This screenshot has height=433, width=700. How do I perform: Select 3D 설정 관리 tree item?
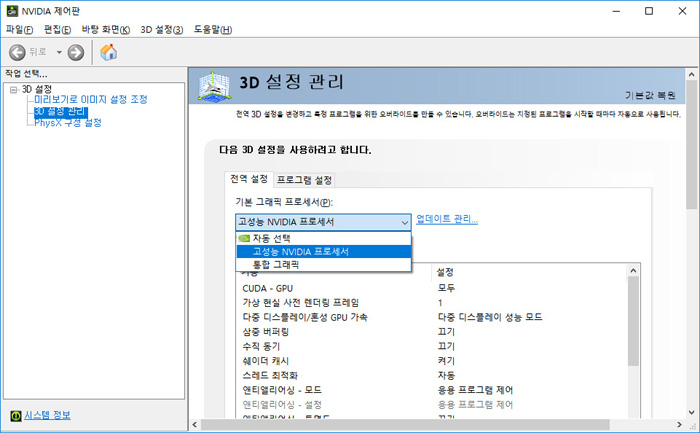click(61, 111)
